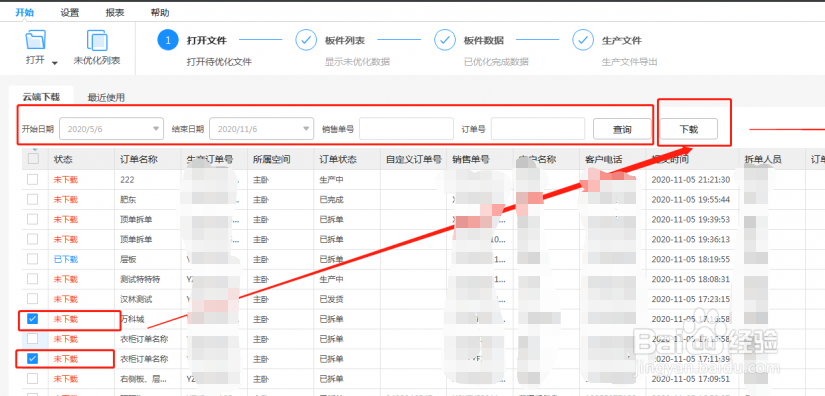Click the 自定义订单号 column header
The image size is (825, 396).
click(414, 159)
